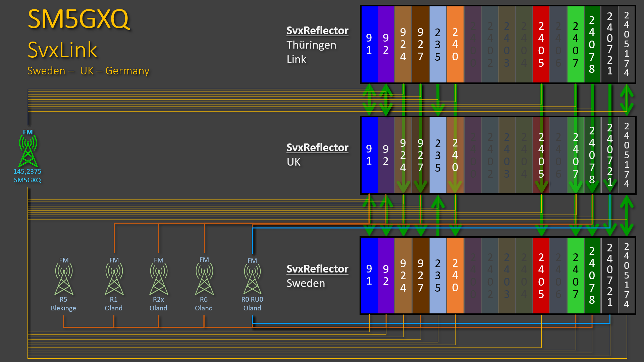Viewport: 644px width, 362px height.
Task: Click the light blue 235 bar in Sweden reflector
Action: click(438, 276)
